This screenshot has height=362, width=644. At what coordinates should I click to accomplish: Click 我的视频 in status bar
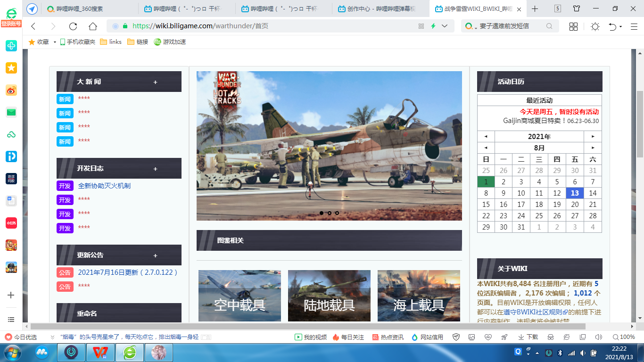[311, 337]
